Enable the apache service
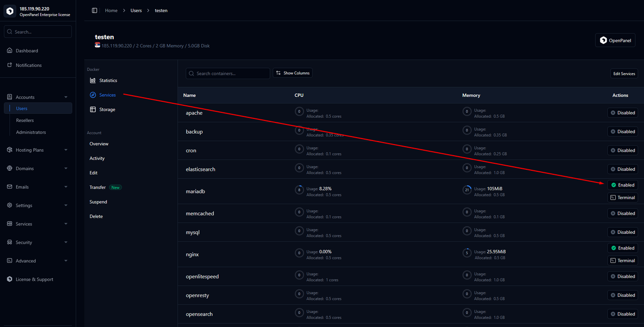Viewport: 644px width, 327px height. (622, 113)
